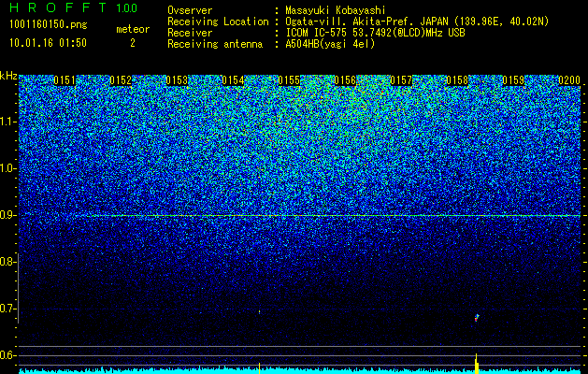The height and width of the screenshot is (374, 588).
Task: Click the 0154 time marker
Action: [233, 80]
